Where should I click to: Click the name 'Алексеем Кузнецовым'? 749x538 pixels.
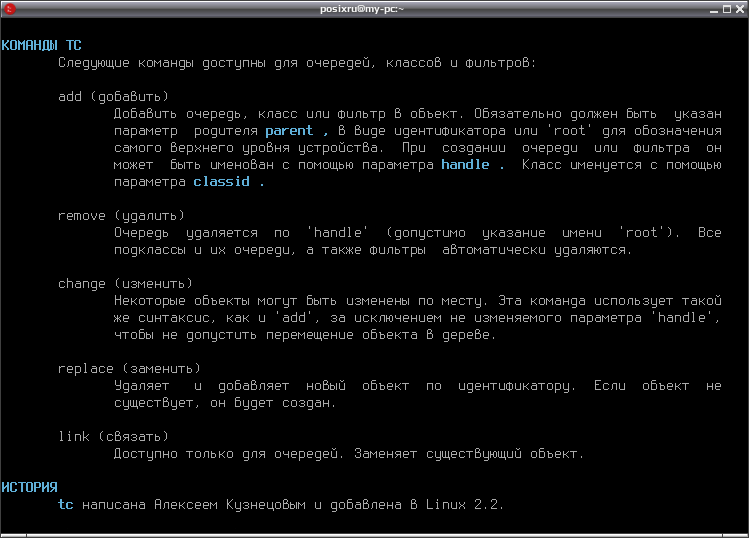[x=230, y=505]
